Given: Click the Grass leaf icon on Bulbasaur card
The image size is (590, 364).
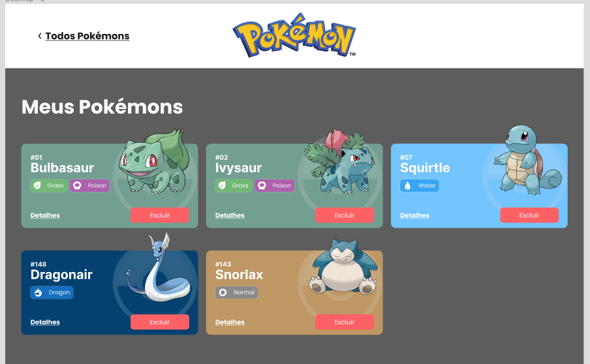Looking at the screenshot, I should click(x=37, y=185).
